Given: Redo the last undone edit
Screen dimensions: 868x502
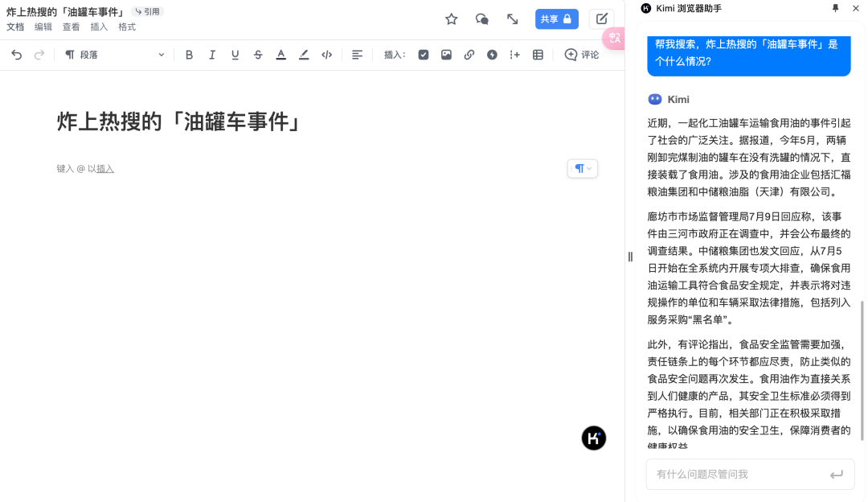Looking at the screenshot, I should tap(39, 55).
